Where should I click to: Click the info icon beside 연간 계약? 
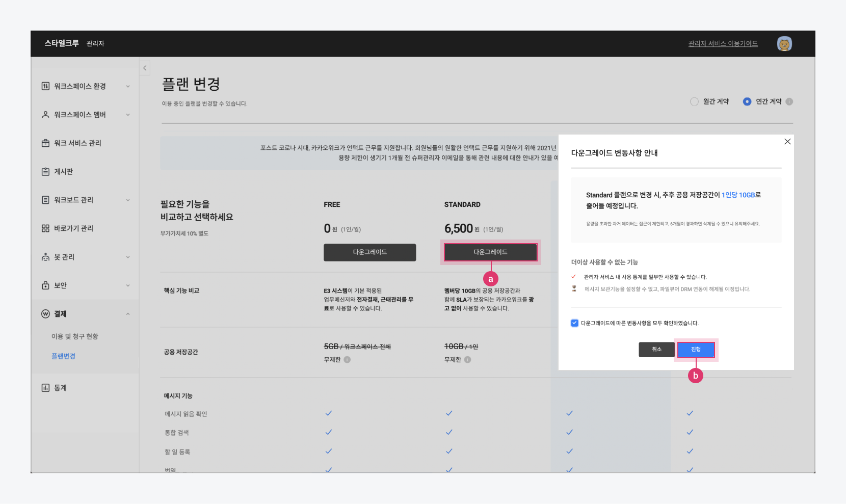click(789, 101)
